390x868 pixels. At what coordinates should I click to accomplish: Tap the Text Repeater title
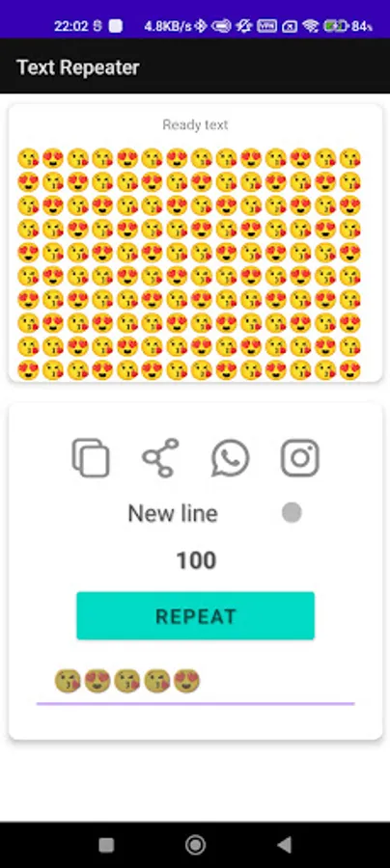coord(78,68)
